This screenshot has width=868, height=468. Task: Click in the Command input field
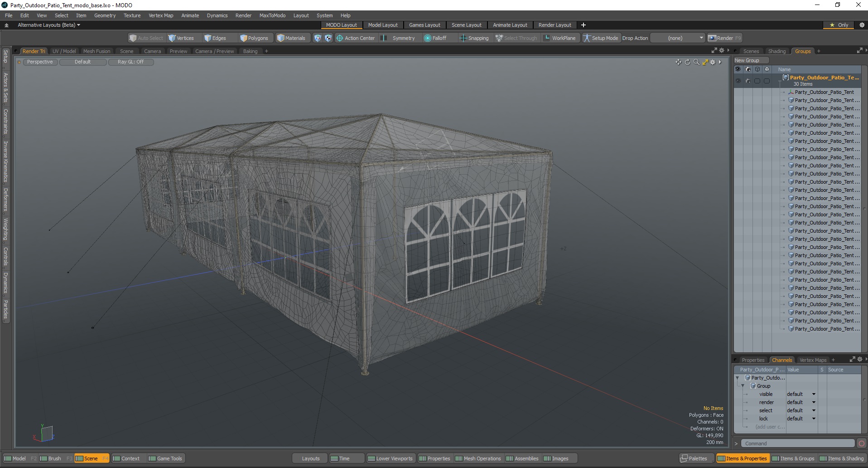tap(798, 444)
